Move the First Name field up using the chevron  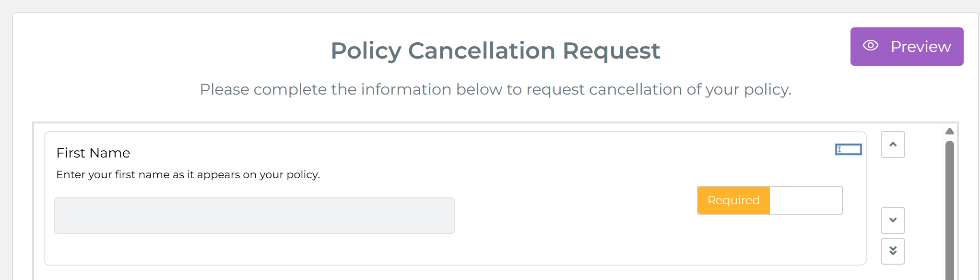coord(892,144)
